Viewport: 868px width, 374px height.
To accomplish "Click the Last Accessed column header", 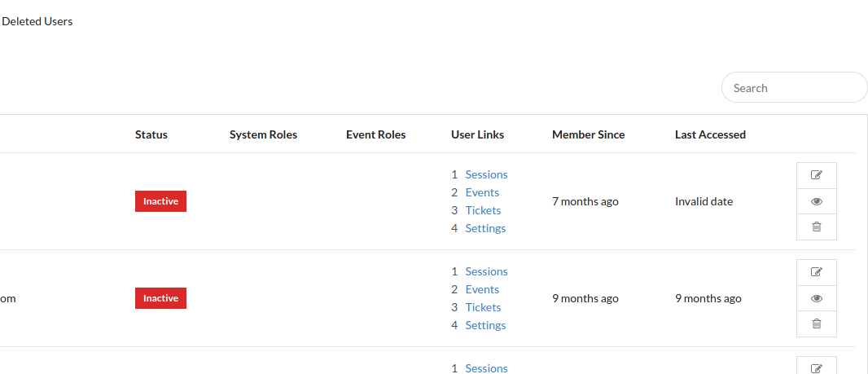I will 710,134.
